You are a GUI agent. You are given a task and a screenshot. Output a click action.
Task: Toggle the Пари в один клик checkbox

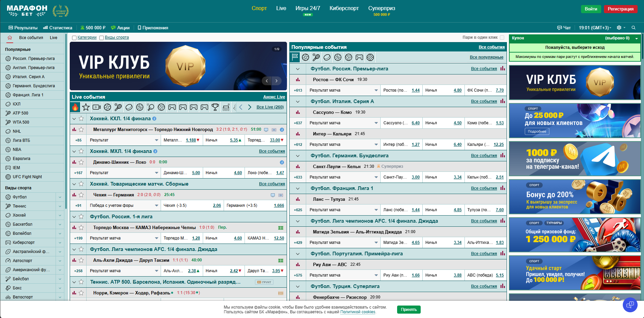(502, 37)
